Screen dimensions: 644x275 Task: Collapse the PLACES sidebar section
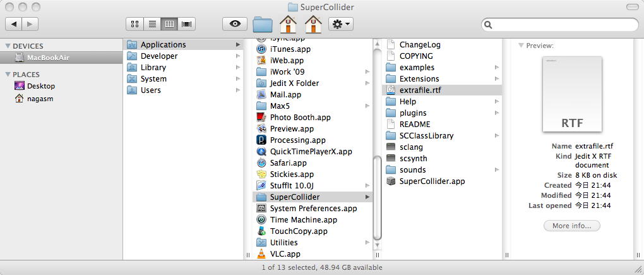point(8,75)
